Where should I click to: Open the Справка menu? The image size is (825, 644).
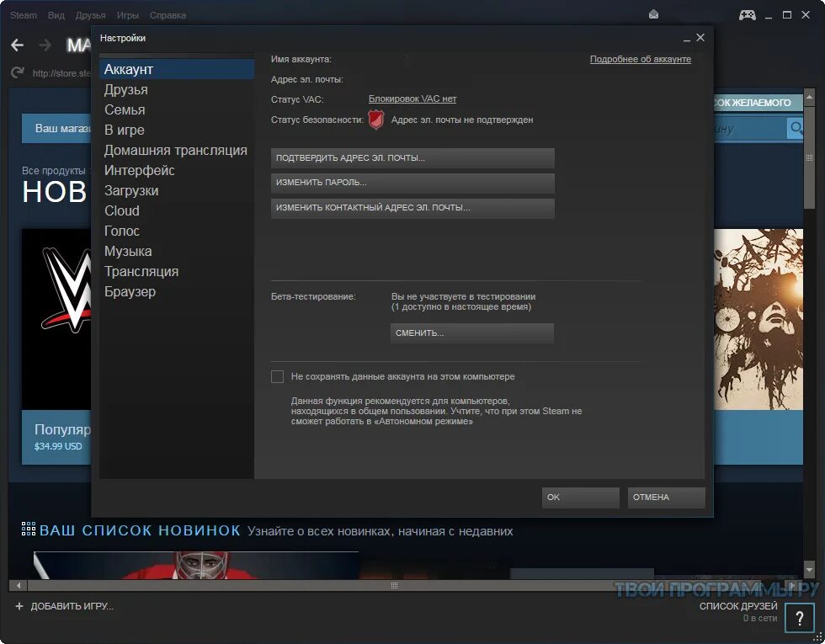click(x=168, y=15)
